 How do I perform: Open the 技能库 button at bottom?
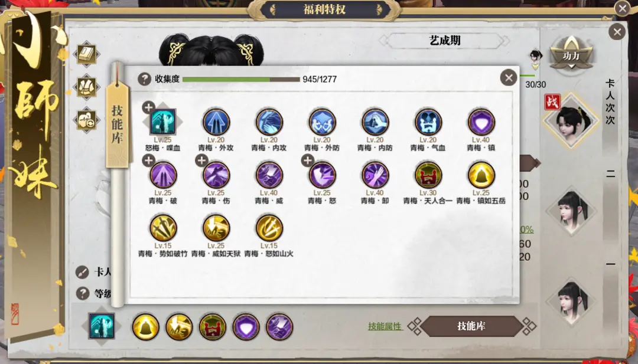(471, 326)
